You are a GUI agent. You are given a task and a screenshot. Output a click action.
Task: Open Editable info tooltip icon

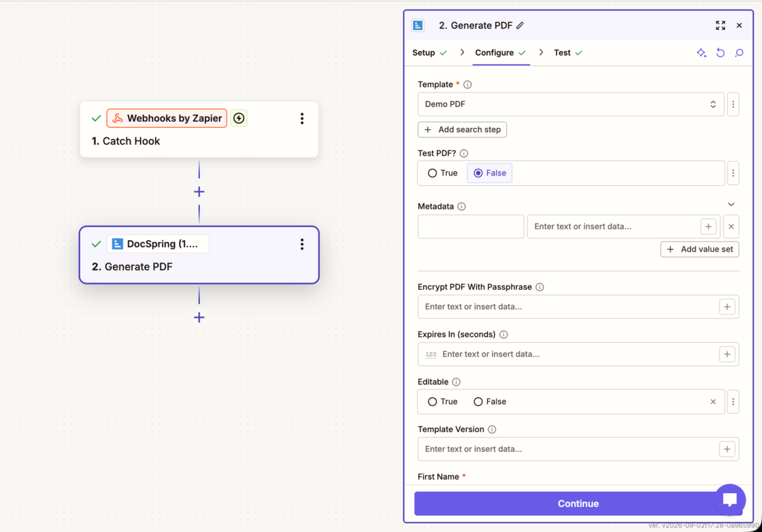457,382
